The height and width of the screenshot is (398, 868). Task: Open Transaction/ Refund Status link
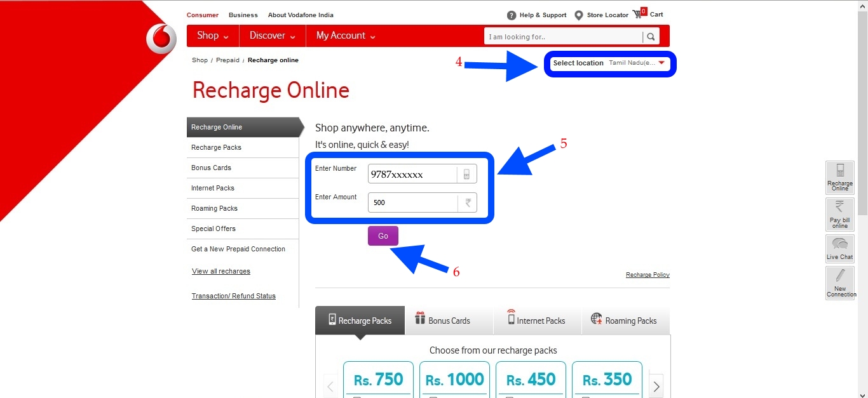(x=234, y=296)
